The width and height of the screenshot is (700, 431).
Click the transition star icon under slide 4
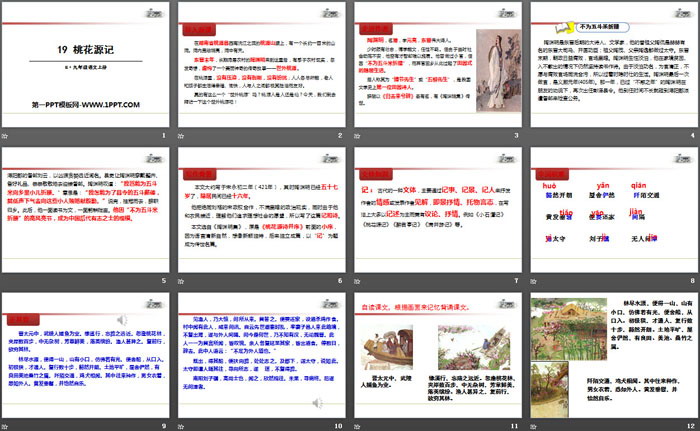[x=533, y=138]
